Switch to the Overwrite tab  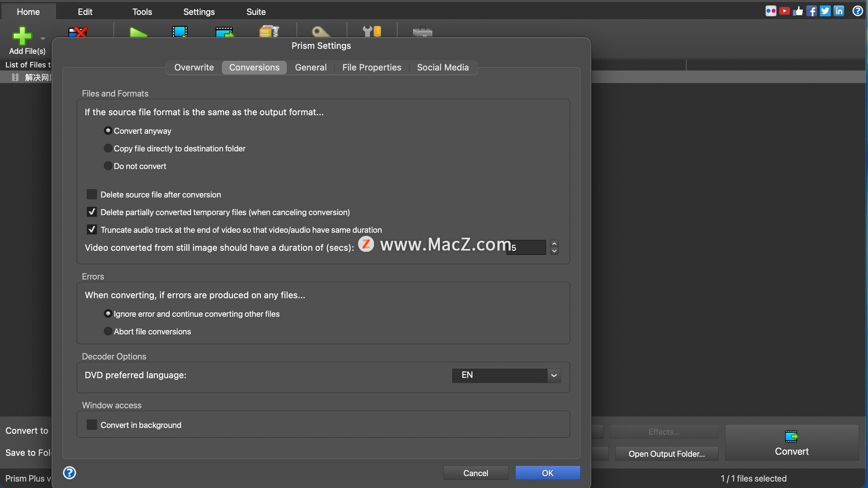coord(194,67)
